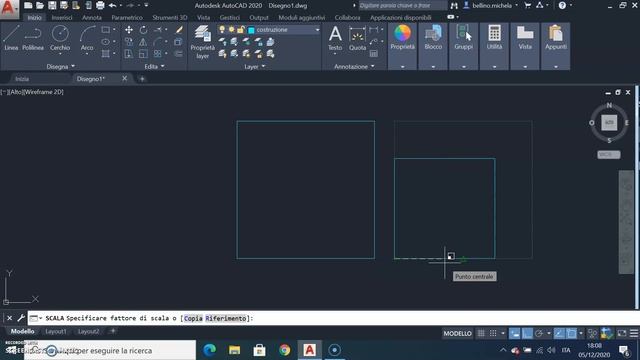Activate the Trim tool

click(158, 30)
